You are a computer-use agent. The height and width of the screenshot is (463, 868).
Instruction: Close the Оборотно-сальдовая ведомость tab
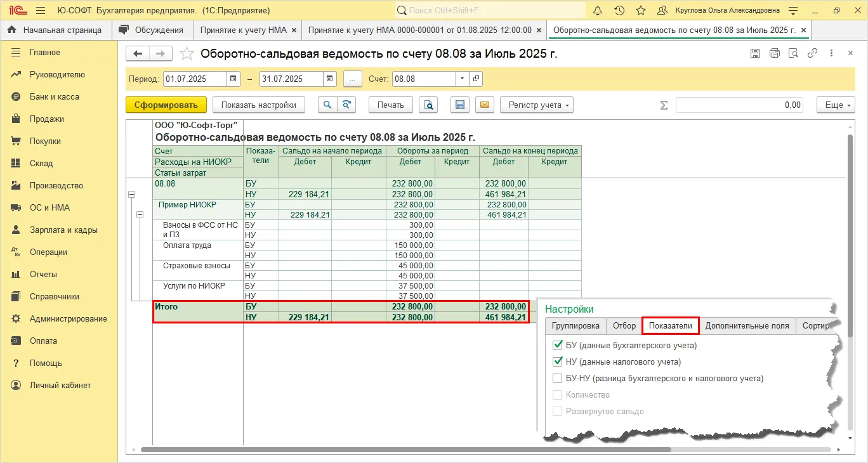point(803,30)
